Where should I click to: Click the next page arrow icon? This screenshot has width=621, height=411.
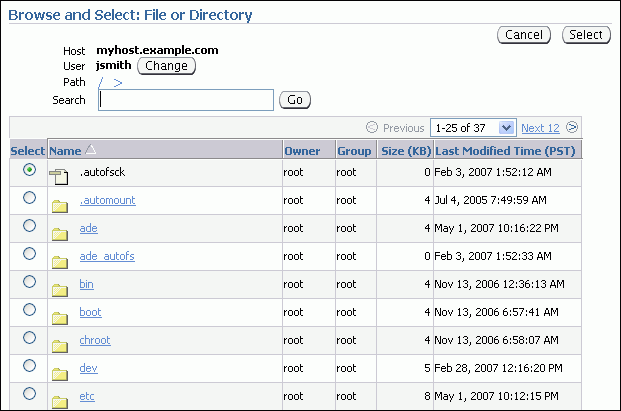(572, 128)
